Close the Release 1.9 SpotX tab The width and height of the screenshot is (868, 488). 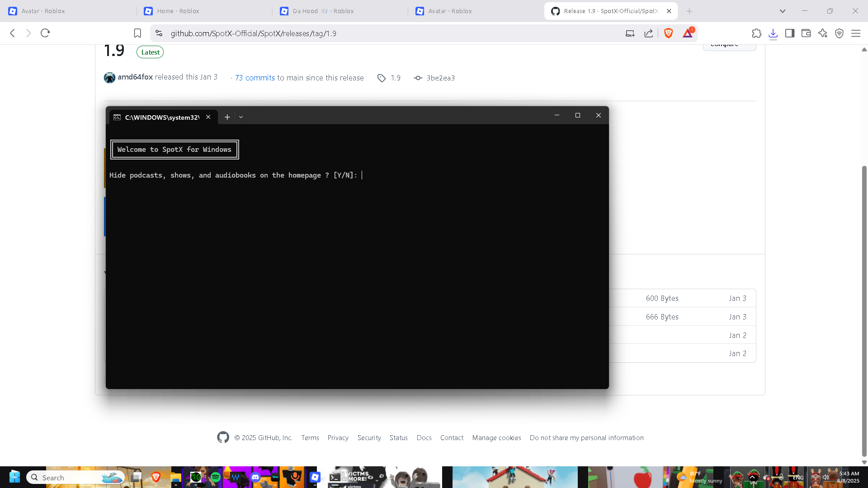click(x=669, y=11)
